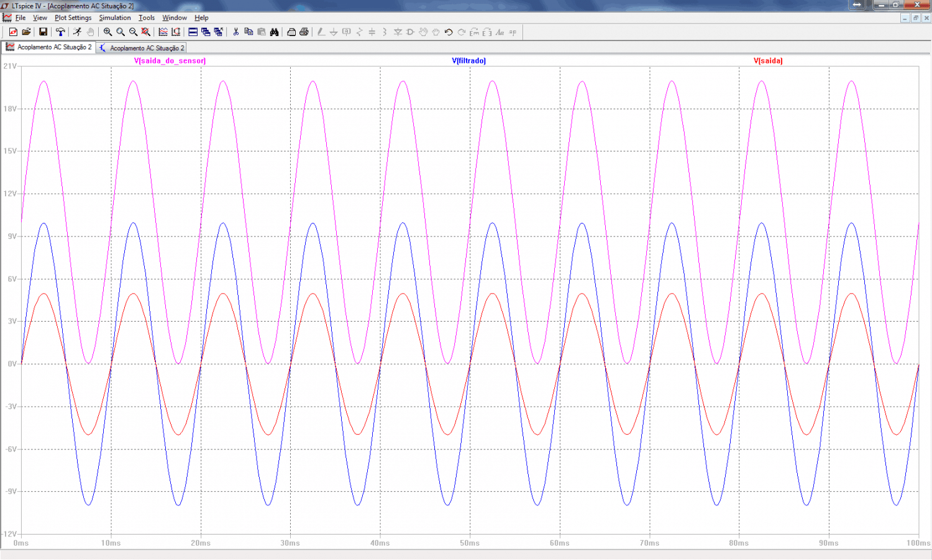The height and width of the screenshot is (560, 932).
Task: Click the Pick Visible Traces icon
Action: click(x=163, y=32)
